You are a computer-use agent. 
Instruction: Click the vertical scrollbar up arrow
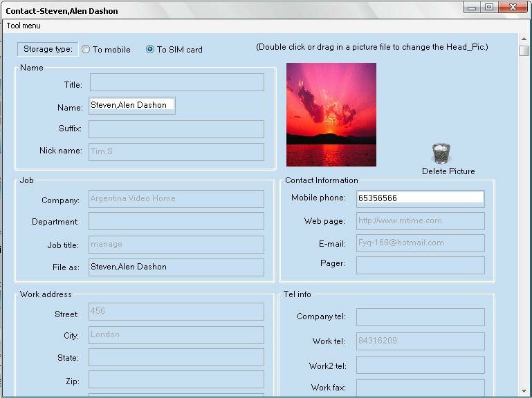(x=524, y=39)
